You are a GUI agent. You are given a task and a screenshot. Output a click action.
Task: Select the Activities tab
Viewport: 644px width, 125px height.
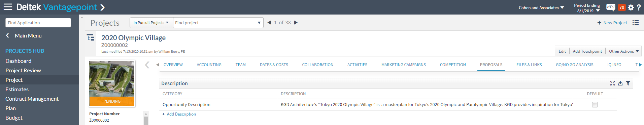[x=357, y=65]
